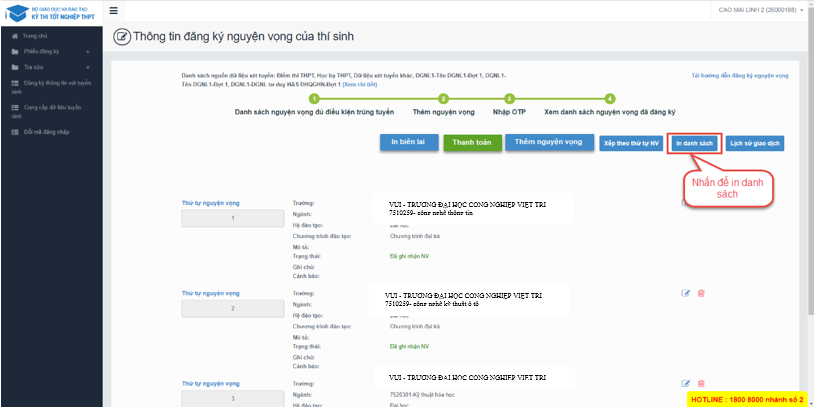Delete nguyện vọng 3 using trash icon
816x414 pixels.
point(701,383)
